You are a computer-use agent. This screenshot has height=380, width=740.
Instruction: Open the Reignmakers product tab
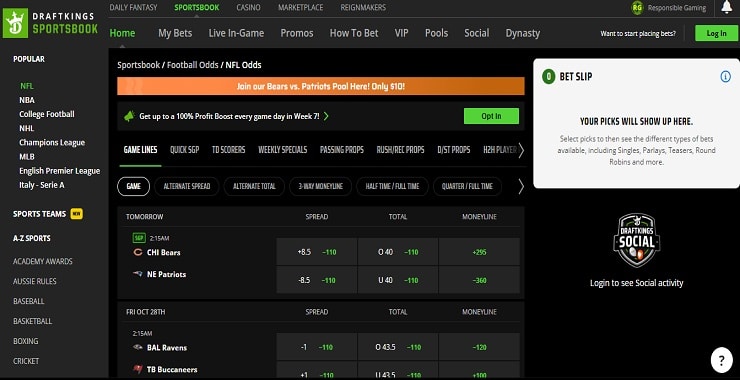click(363, 8)
